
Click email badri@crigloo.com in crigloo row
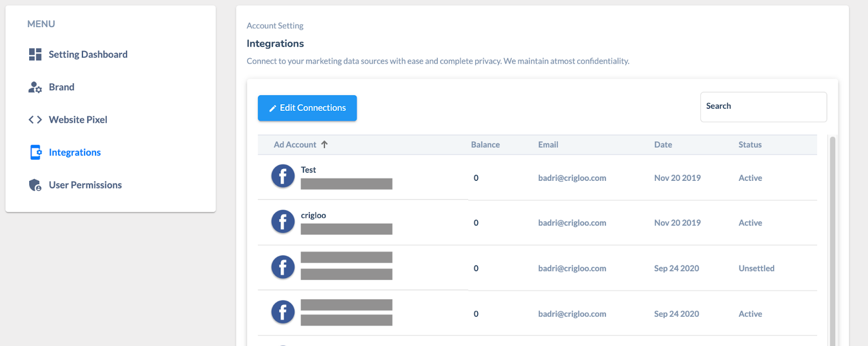(572, 223)
